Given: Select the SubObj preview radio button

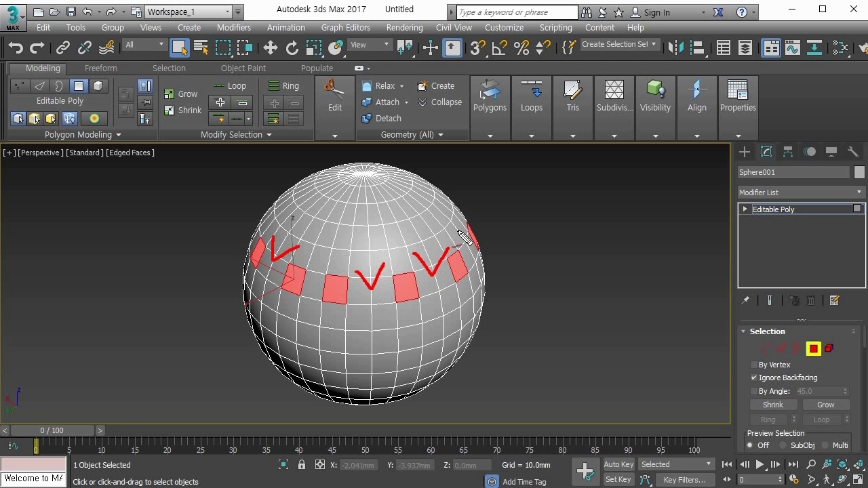Looking at the screenshot, I should pos(783,445).
